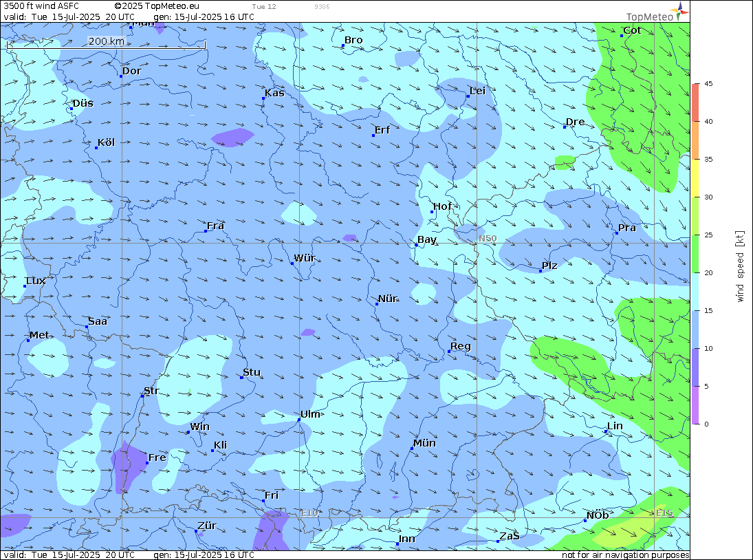Click the 'Saa' city label
Image resolution: width=753 pixels, height=560 pixels.
coord(98,321)
